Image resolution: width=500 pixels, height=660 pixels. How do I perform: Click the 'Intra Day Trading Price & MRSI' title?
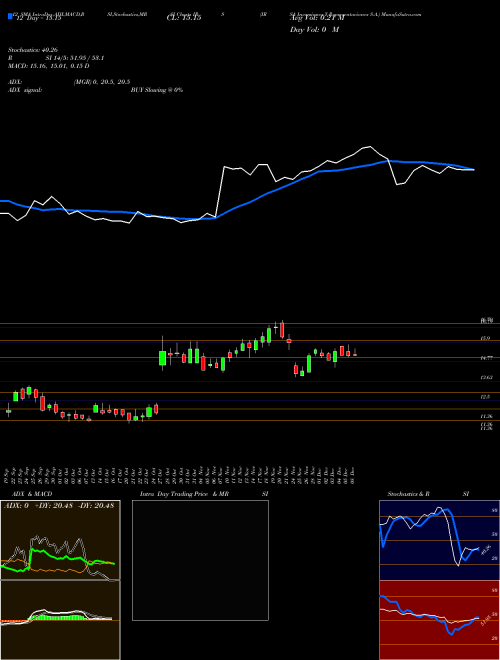pyautogui.click(x=204, y=494)
